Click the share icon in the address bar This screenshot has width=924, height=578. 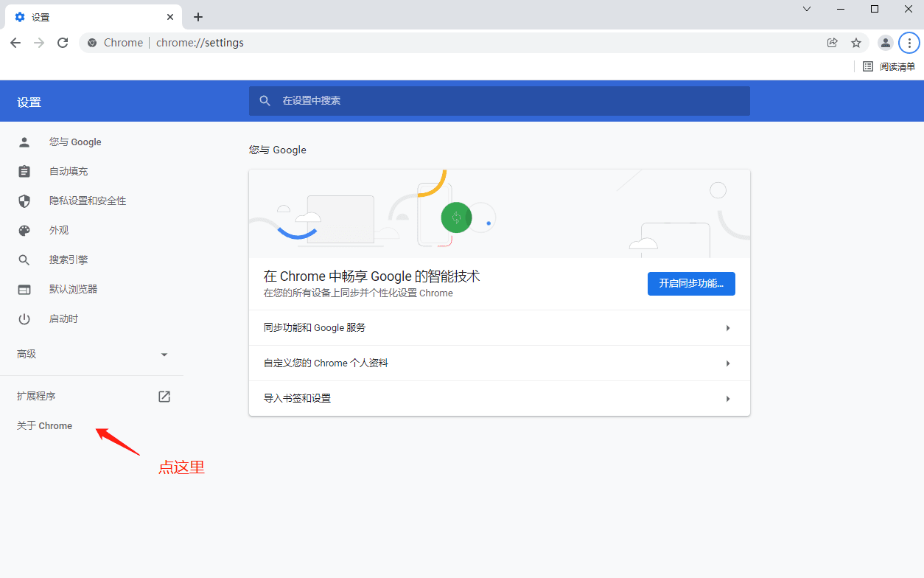click(x=832, y=43)
